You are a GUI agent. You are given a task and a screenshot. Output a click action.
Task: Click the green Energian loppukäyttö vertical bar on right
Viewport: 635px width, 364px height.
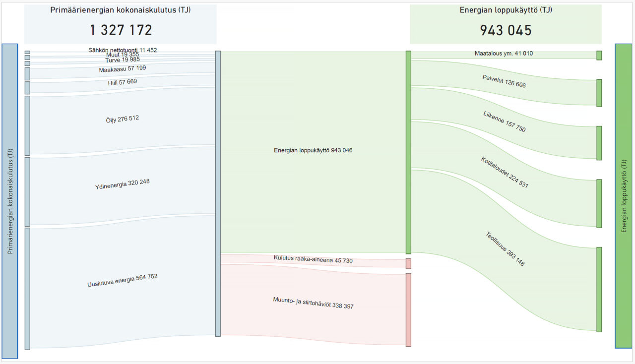click(624, 196)
